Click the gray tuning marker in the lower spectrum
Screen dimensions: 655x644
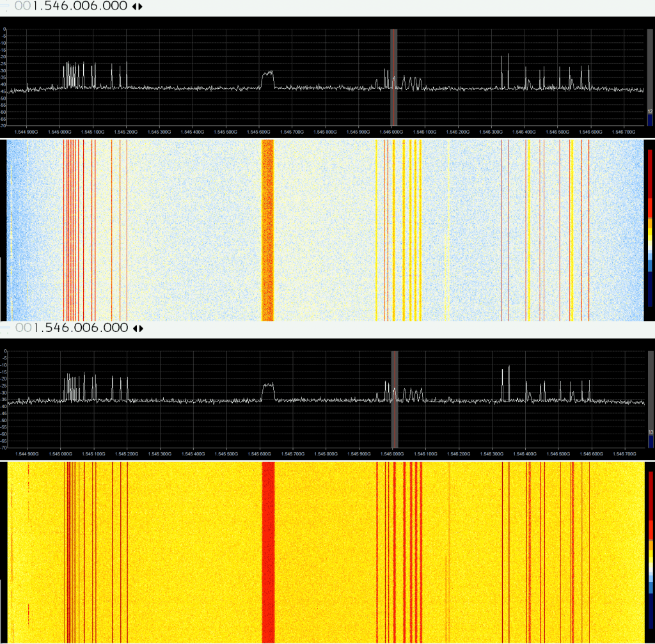(x=394, y=400)
